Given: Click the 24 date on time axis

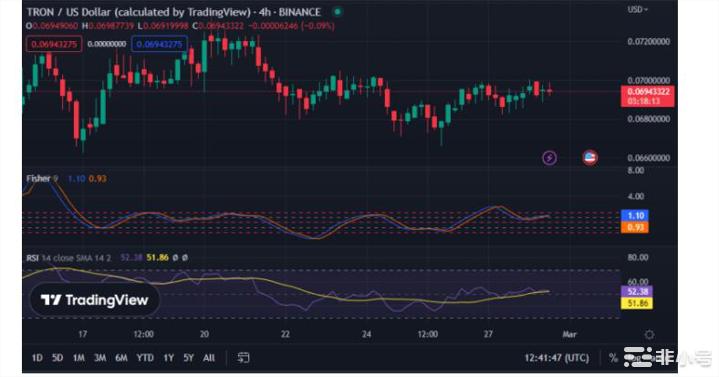Looking at the screenshot, I should (x=366, y=334).
